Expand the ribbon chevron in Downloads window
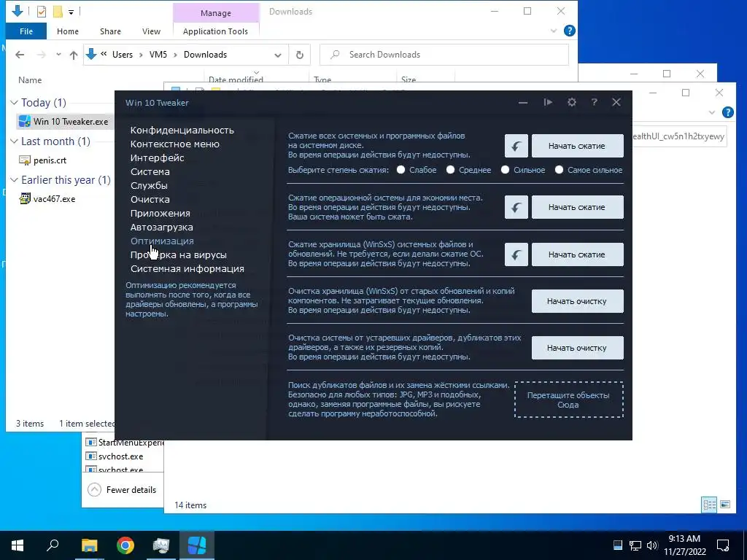 tap(554, 31)
